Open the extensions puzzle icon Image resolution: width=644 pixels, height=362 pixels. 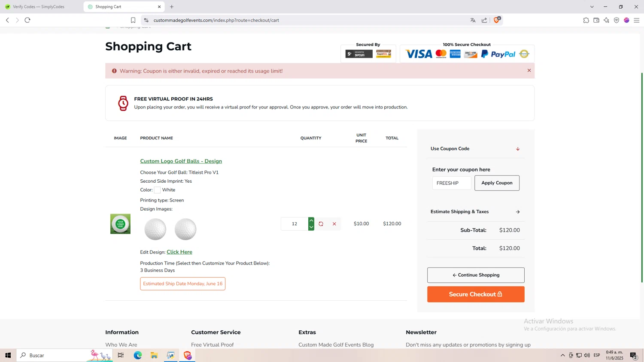[x=586, y=20]
